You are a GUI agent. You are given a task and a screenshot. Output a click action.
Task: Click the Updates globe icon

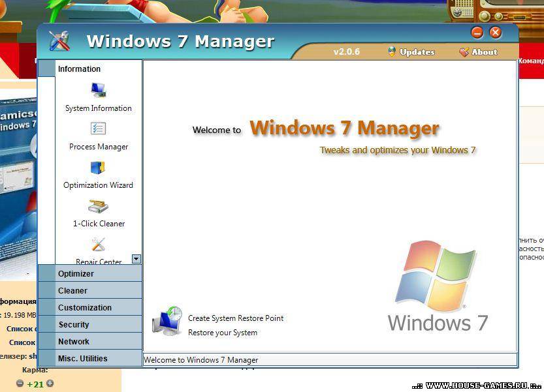[x=392, y=52]
